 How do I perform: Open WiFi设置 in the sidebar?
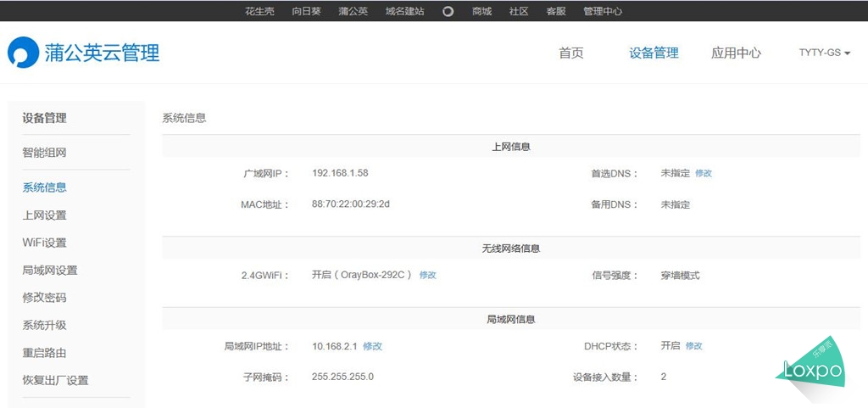tap(44, 243)
